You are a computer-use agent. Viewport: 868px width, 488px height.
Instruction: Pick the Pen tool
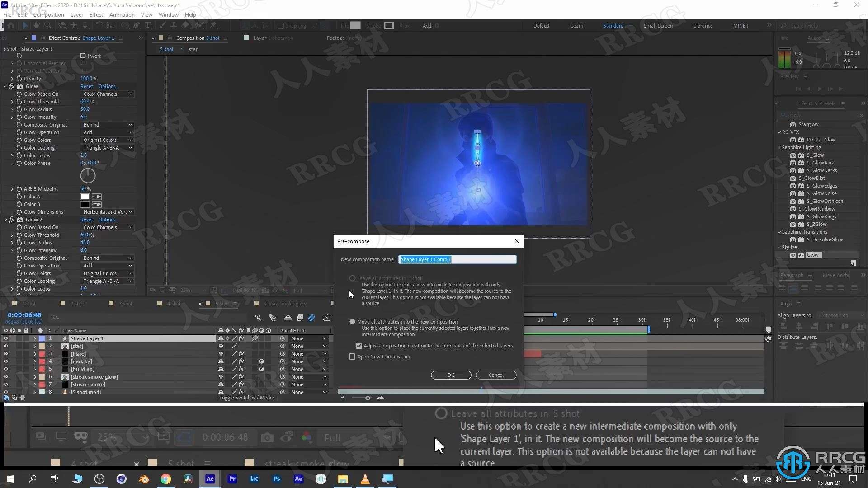136,26
